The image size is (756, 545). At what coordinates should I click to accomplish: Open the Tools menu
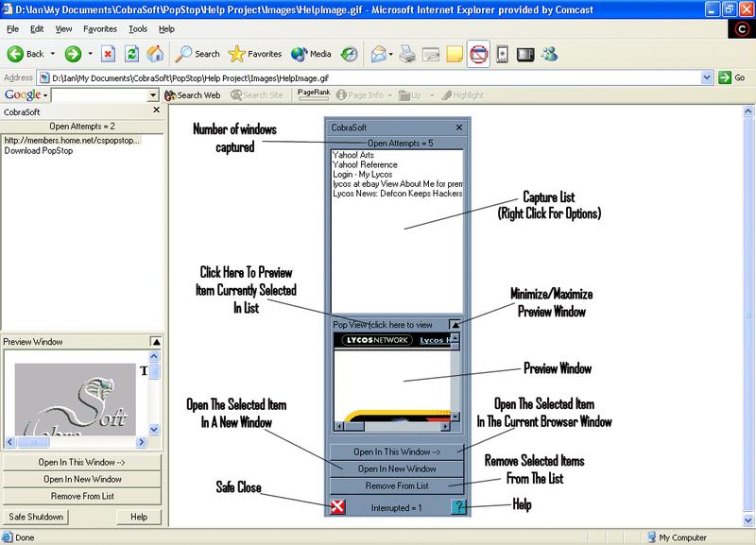[137, 29]
